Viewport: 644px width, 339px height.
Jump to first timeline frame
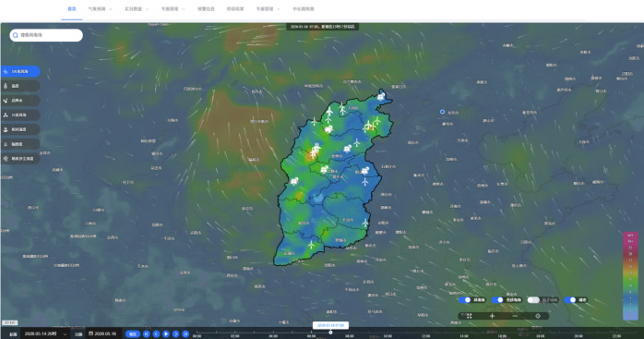146,334
